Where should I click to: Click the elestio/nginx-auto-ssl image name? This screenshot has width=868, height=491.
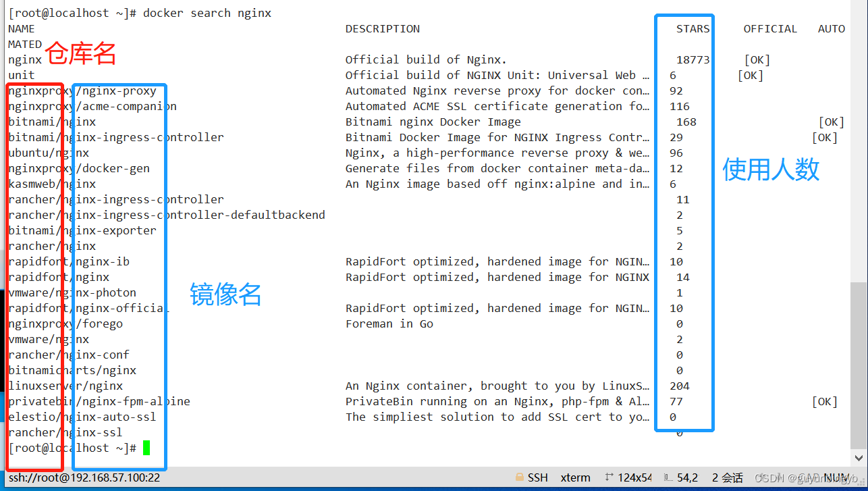82,417
